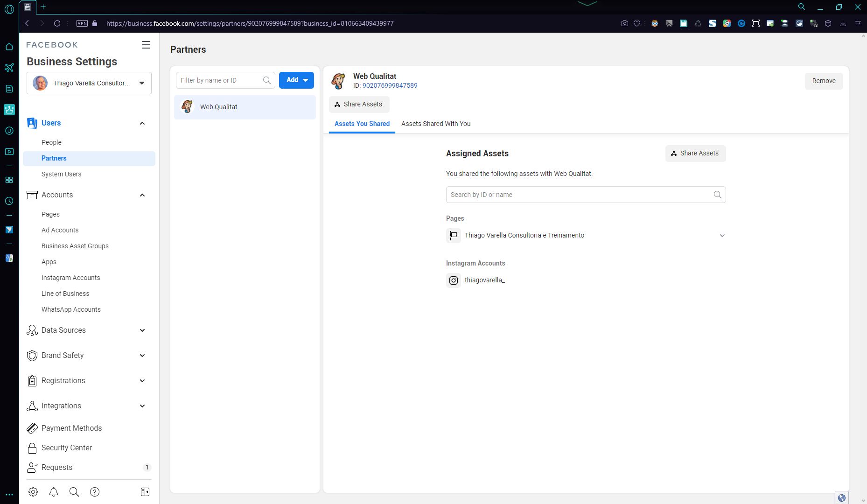Image resolution: width=867 pixels, height=504 pixels.
Task: Click the magnifier in the partner filter box
Action: coord(266,80)
